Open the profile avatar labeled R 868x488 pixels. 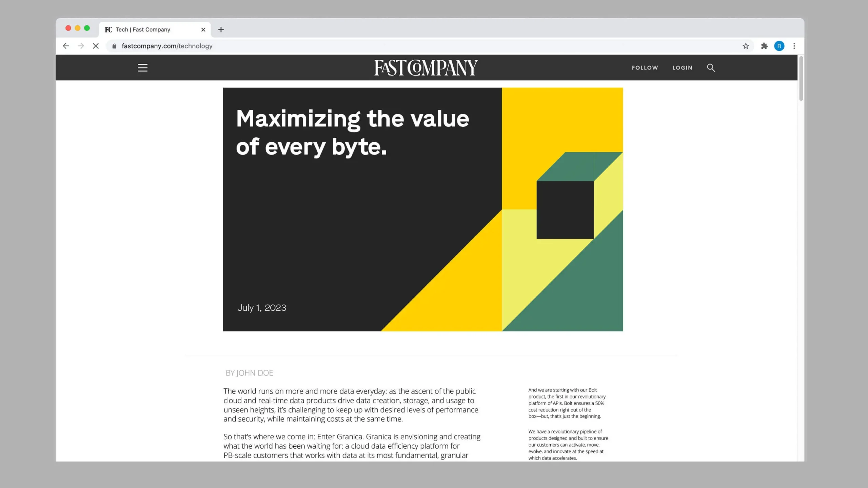tap(779, 46)
